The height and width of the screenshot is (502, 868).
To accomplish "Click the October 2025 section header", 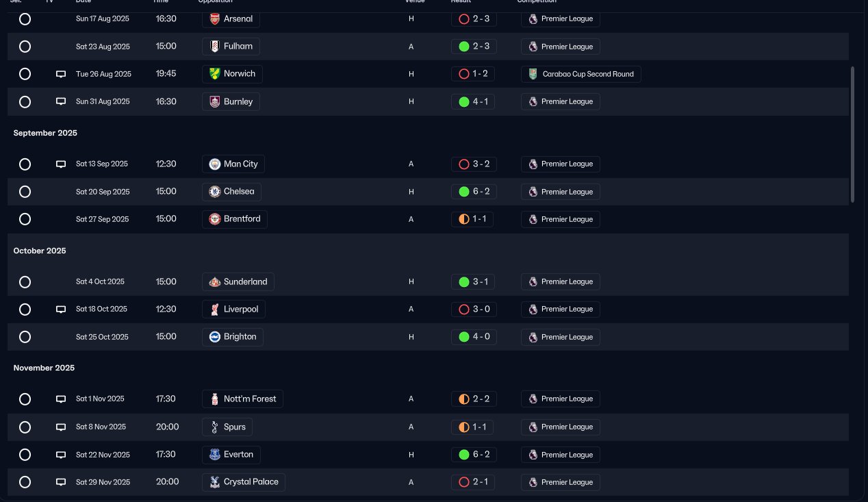I will 40,251.
